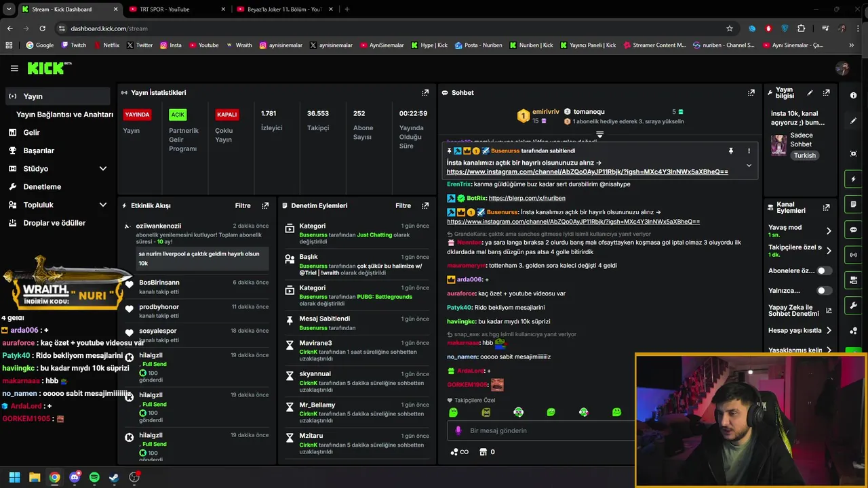
Task: Expand the Topluluk sidebar section
Action: coord(103,205)
